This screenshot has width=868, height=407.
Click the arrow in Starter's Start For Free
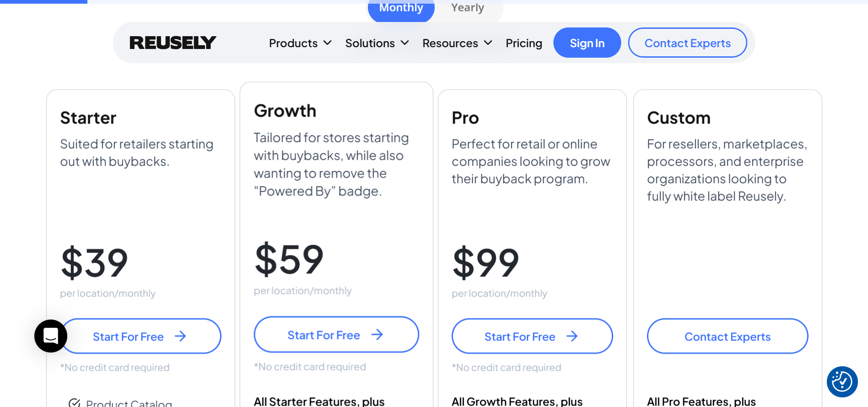point(180,336)
